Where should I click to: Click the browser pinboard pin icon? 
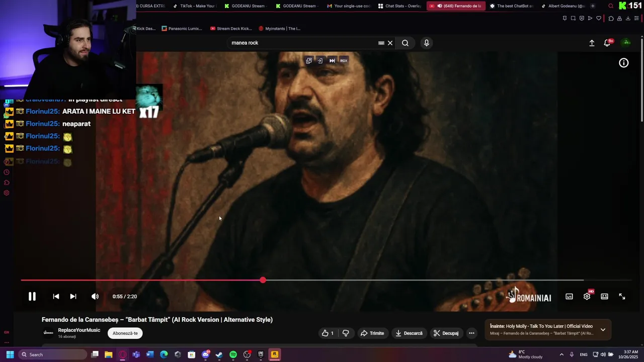coord(565,19)
